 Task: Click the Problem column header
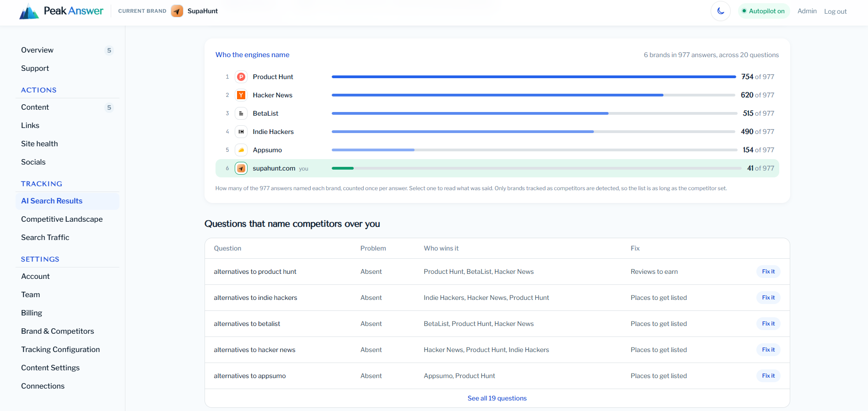(373, 248)
